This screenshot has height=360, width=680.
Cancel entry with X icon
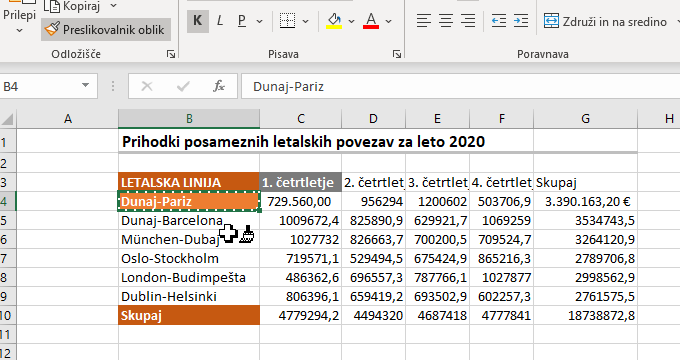[x=147, y=86]
